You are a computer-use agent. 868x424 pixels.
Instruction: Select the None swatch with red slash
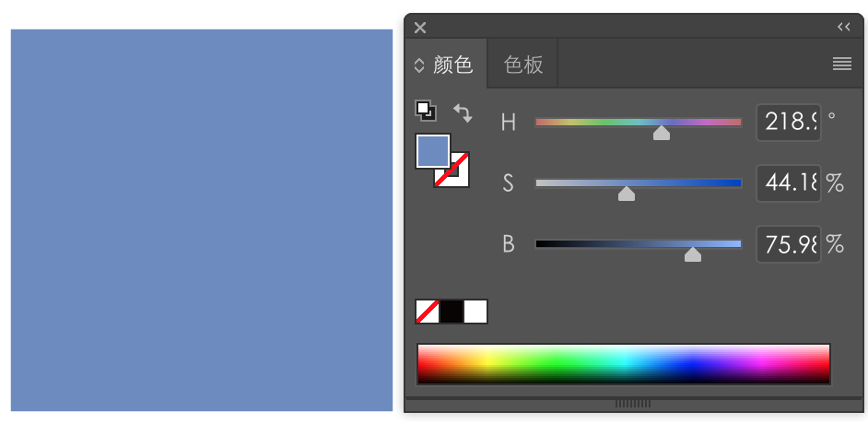(x=428, y=312)
